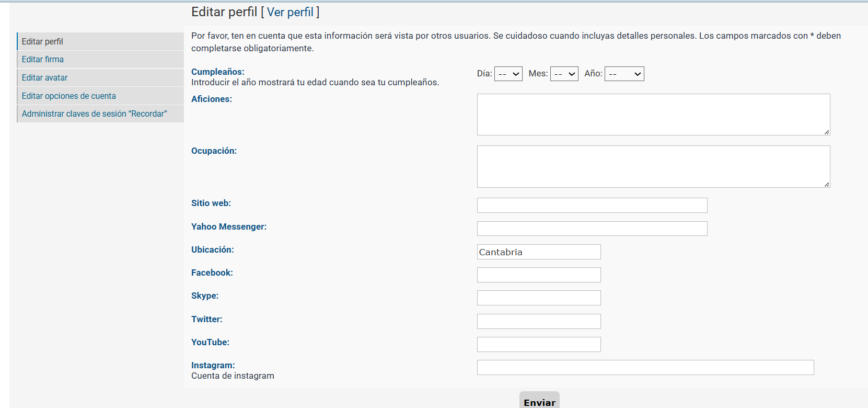This screenshot has height=408, width=868.
Task: Open Editar opciones de cuenta
Action: click(x=69, y=96)
